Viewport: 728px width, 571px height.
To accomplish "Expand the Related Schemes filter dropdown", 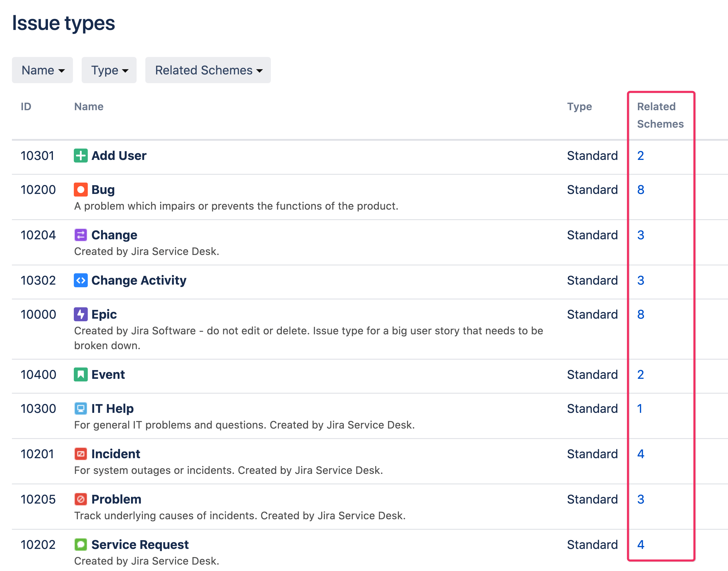I will tap(208, 70).
